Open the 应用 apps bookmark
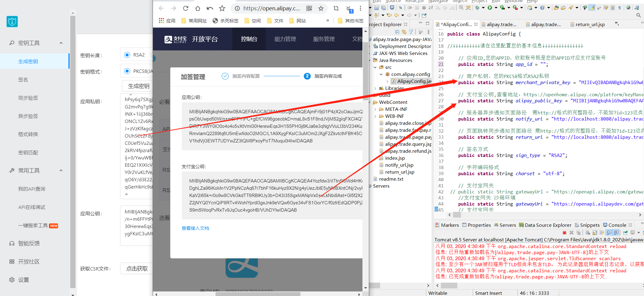The width and height of the screenshot is (644, 296). point(167,21)
